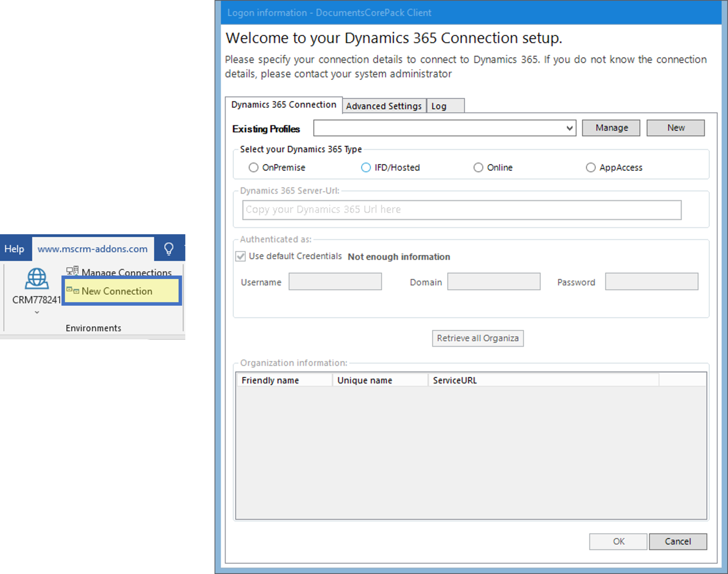This screenshot has width=728, height=574.
Task: Select IFD/Hosted Dynamics 365 type
Action: pyautogui.click(x=366, y=167)
